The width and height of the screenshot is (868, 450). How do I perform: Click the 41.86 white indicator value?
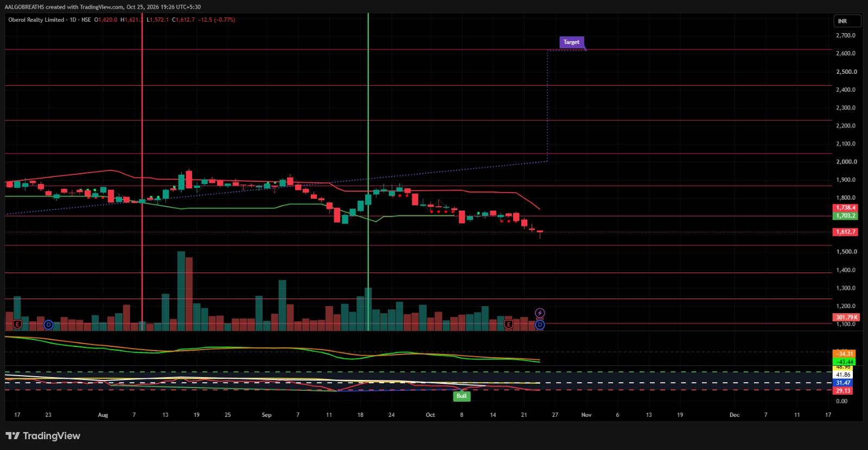coord(844,375)
